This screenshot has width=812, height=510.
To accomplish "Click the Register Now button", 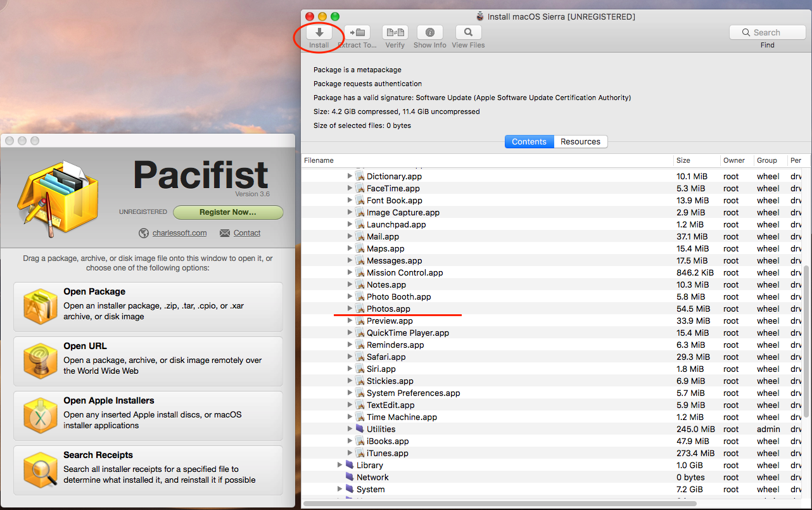I will 228,212.
